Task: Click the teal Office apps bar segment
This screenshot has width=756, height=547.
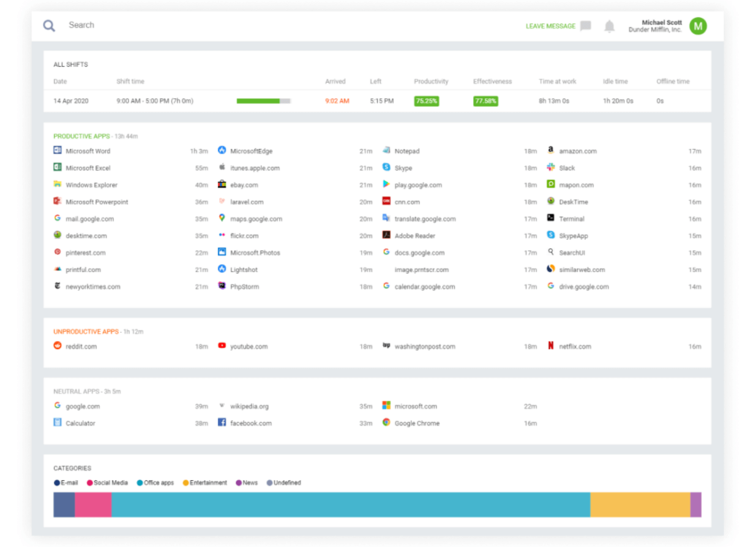Action: point(350,505)
